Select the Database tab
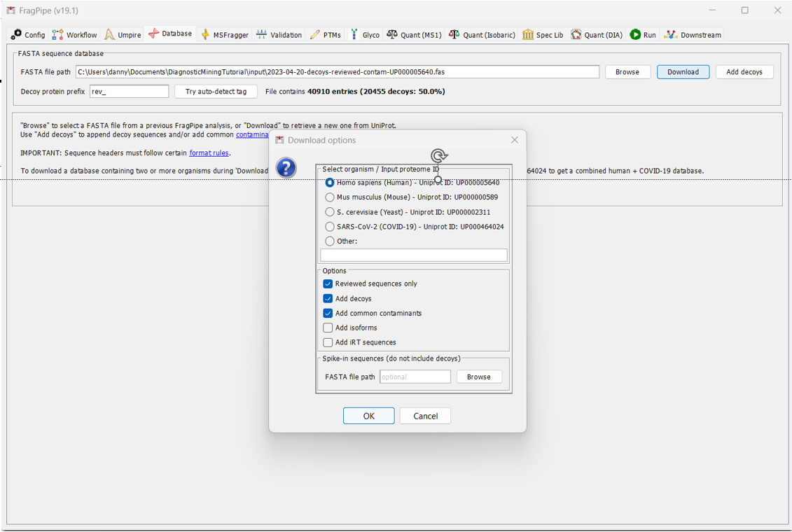This screenshot has height=532, width=792. pyautogui.click(x=170, y=34)
